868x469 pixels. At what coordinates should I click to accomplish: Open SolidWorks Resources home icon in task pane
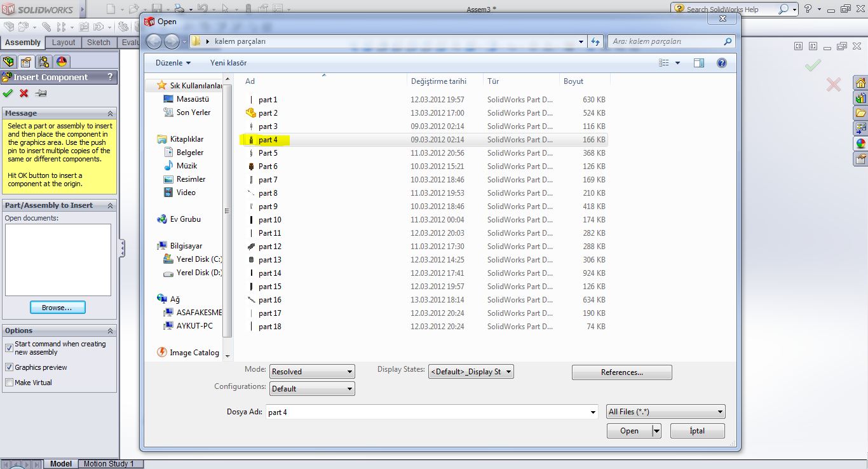pos(861,83)
